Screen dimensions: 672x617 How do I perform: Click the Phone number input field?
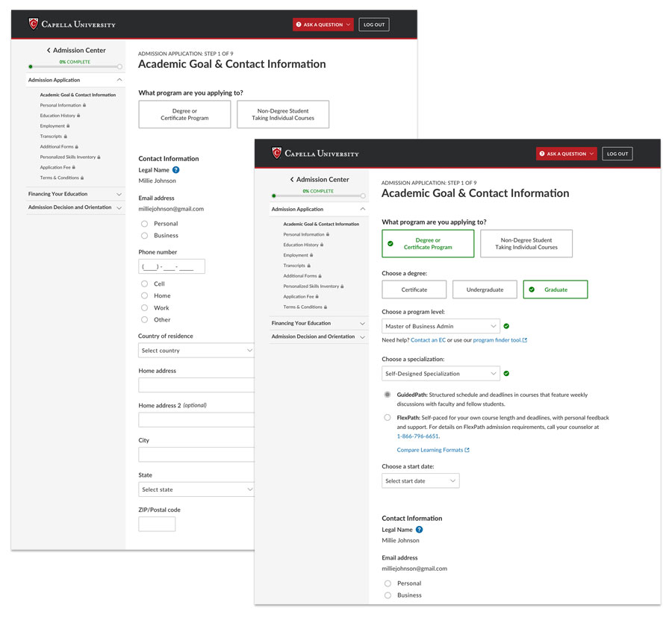172,266
